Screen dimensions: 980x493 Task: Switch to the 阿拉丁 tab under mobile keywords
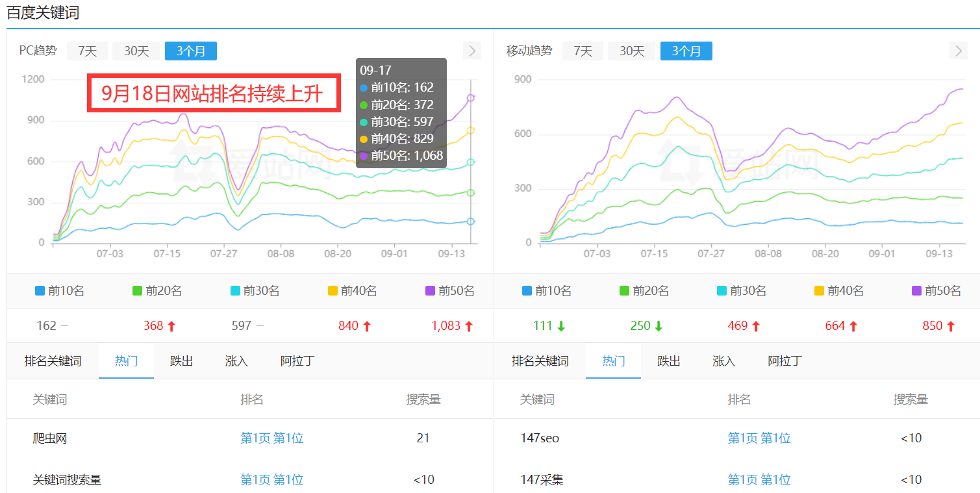(x=785, y=360)
